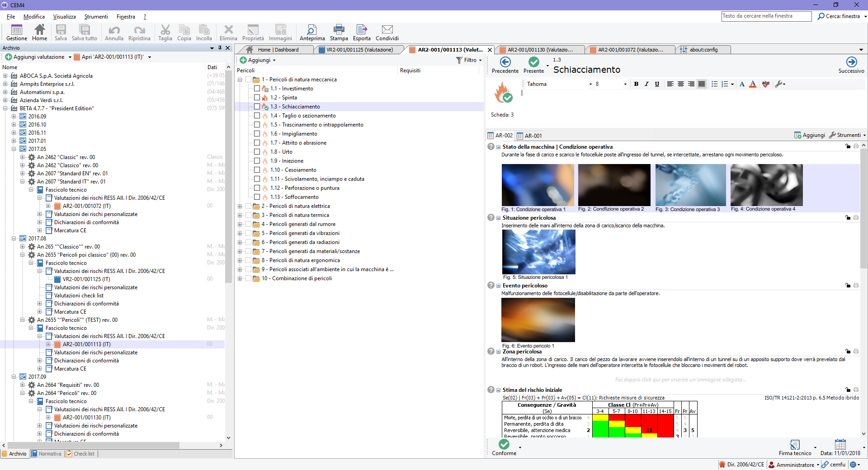The image size is (868, 470).
Task: Click the Firma tecnico signature icon
Action: (795, 445)
